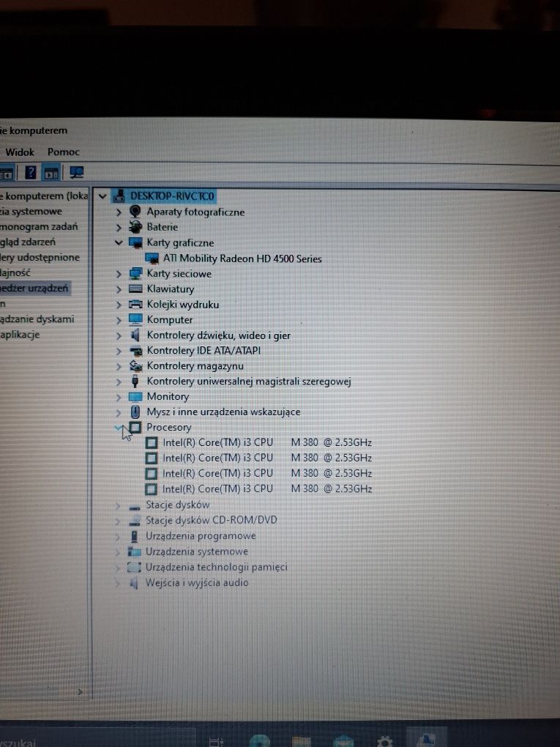This screenshot has height=747, width=560.
Task: Open Settings gear from the taskbar
Action: click(385, 741)
